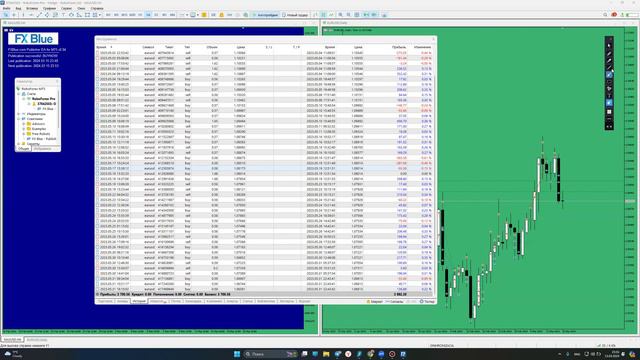Select the text label tool (T icon)
The image size is (640, 360).
(x=63, y=15)
